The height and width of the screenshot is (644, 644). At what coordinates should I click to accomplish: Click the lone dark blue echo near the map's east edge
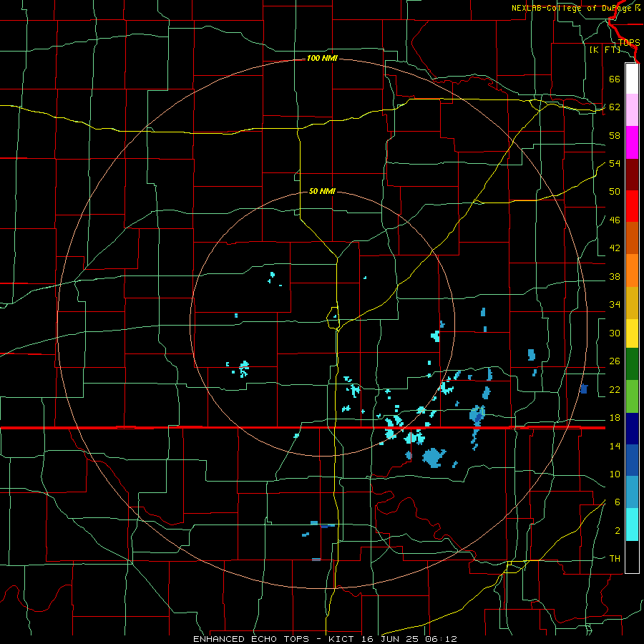click(584, 389)
